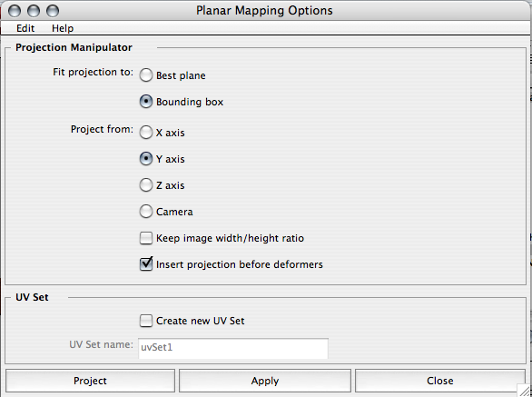Click the UV Set name field
Viewport: 532px width, 397px height.
tap(233, 348)
